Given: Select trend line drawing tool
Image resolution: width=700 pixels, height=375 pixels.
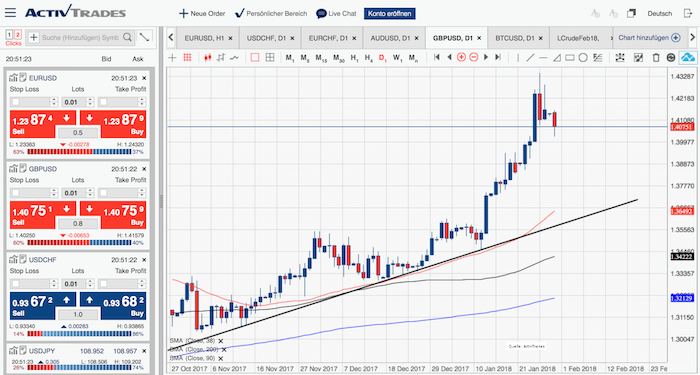Looking at the screenshot, I should pos(530,57).
